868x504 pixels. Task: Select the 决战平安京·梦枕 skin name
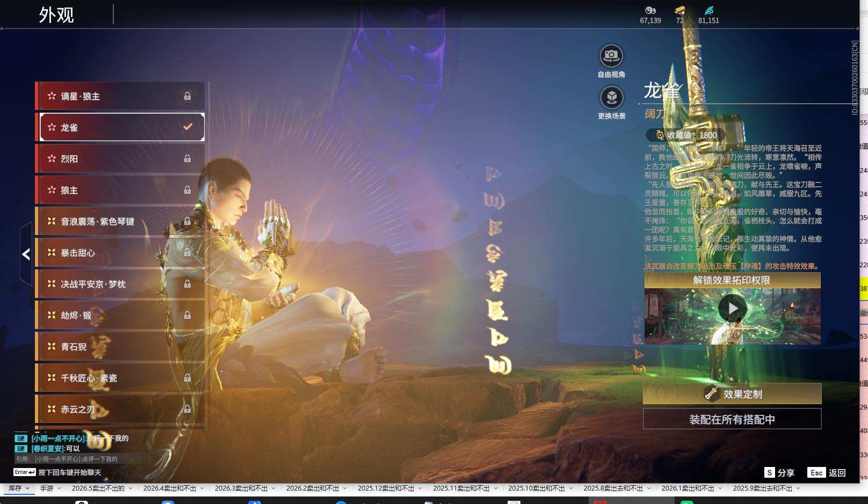[x=93, y=284]
